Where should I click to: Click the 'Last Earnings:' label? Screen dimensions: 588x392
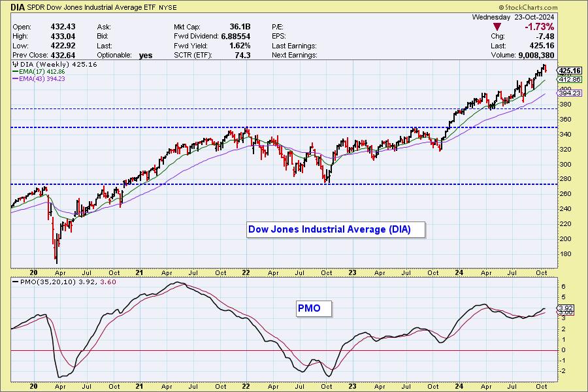(295, 46)
